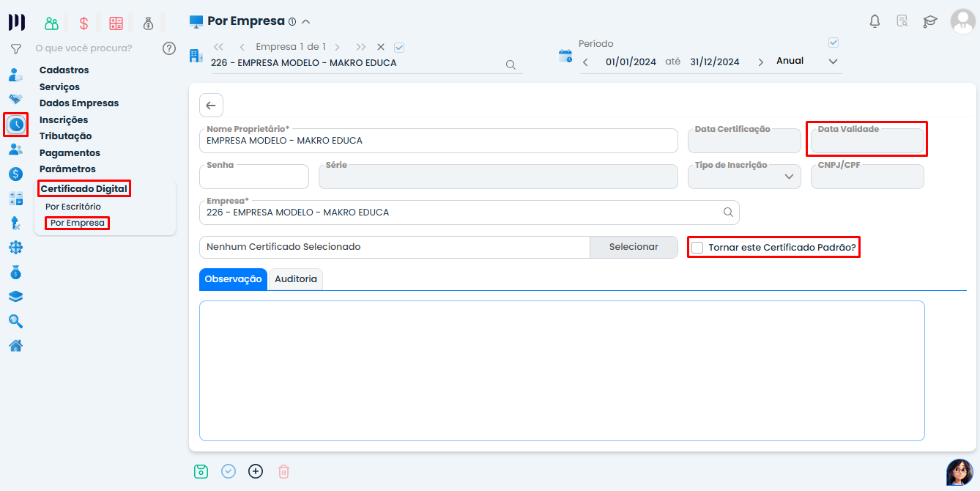Screen dimensions: 980x491
Task: Expand the Anual period dropdown
Action: click(833, 62)
